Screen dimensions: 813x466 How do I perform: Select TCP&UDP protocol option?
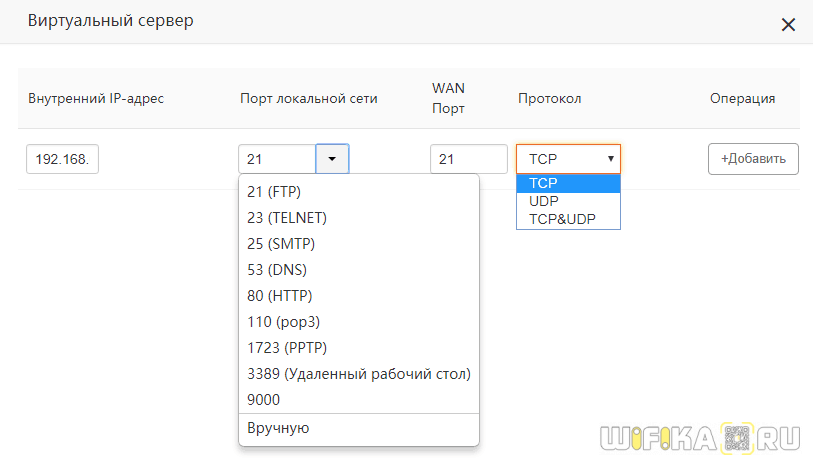point(562,219)
